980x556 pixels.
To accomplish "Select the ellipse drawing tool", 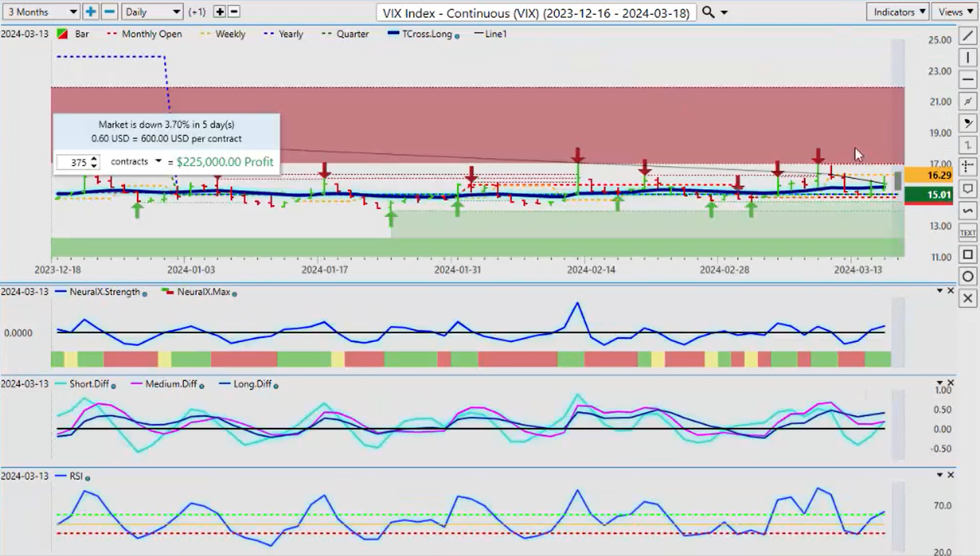I will tap(968, 277).
